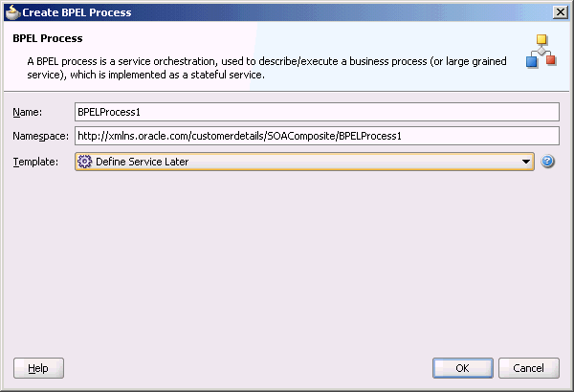This screenshot has width=574, height=392.
Task: Click the Template: label
Action: coord(35,162)
